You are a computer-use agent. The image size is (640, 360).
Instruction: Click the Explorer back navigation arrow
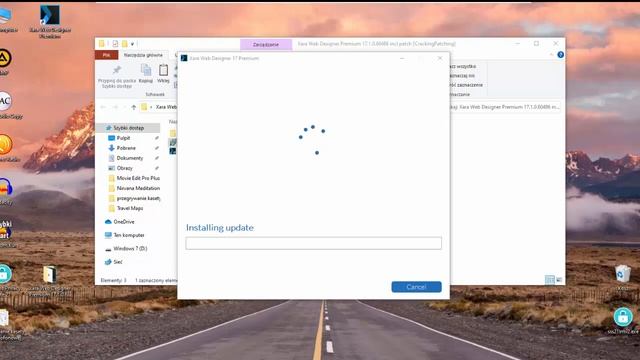click(103, 107)
